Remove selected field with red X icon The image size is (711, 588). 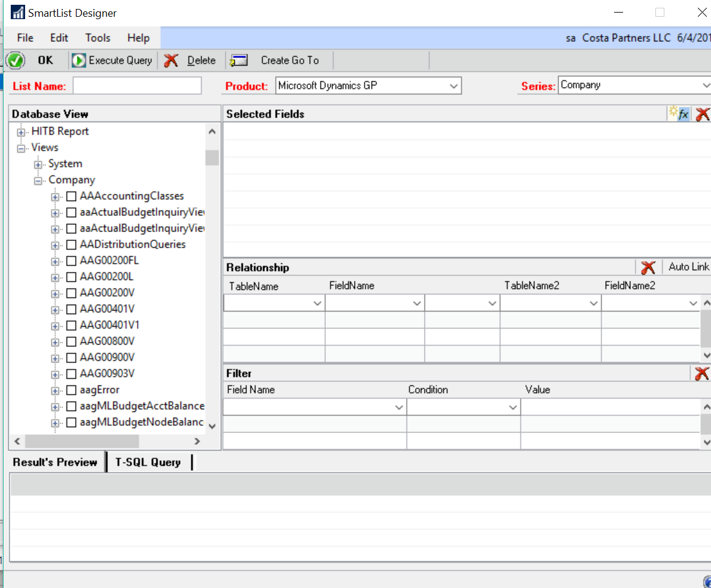pyautogui.click(x=703, y=114)
